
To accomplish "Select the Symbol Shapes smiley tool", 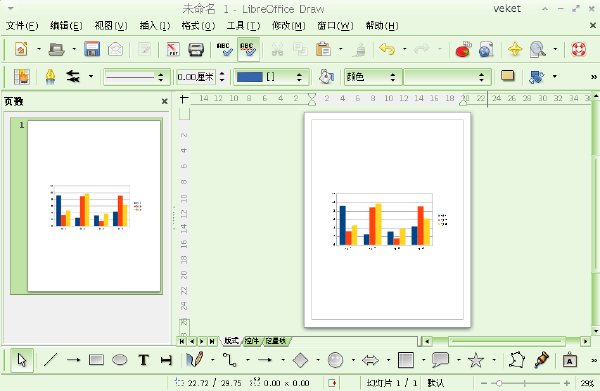I will [x=335, y=360].
